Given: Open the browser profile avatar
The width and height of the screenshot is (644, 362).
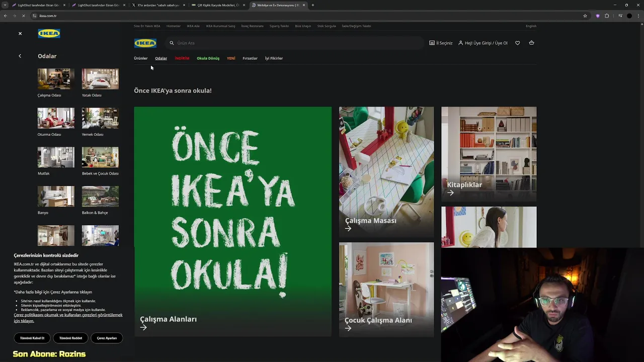Looking at the screenshot, I should (x=629, y=16).
